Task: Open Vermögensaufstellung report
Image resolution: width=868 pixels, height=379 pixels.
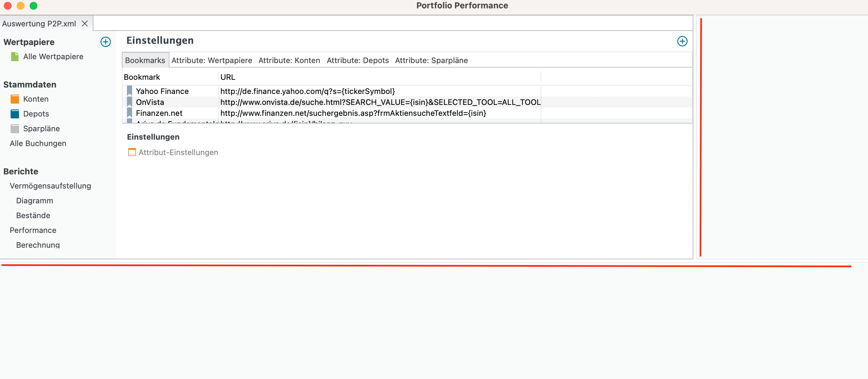Action: coord(50,186)
